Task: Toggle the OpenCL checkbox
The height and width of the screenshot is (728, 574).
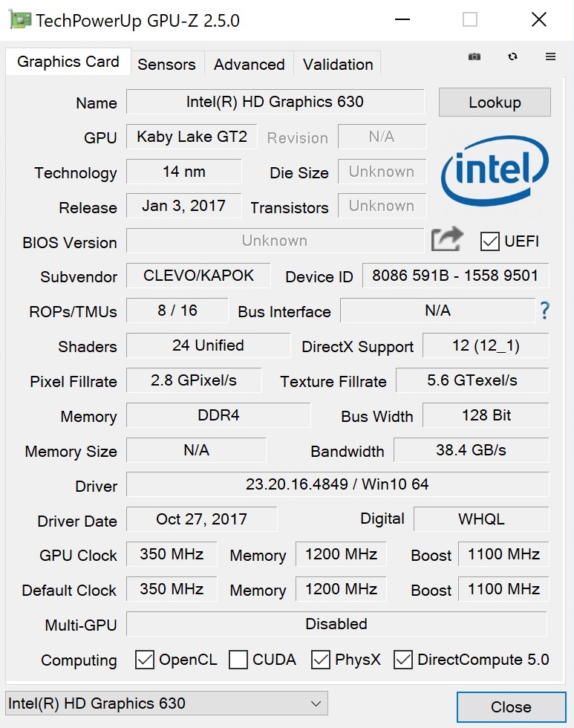Action: (x=145, y=660)
